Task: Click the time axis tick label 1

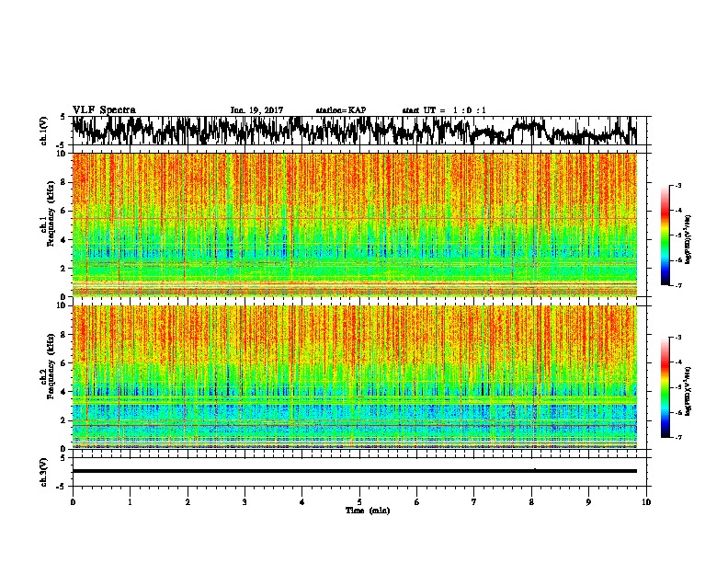Action: (x=130, y=502)
